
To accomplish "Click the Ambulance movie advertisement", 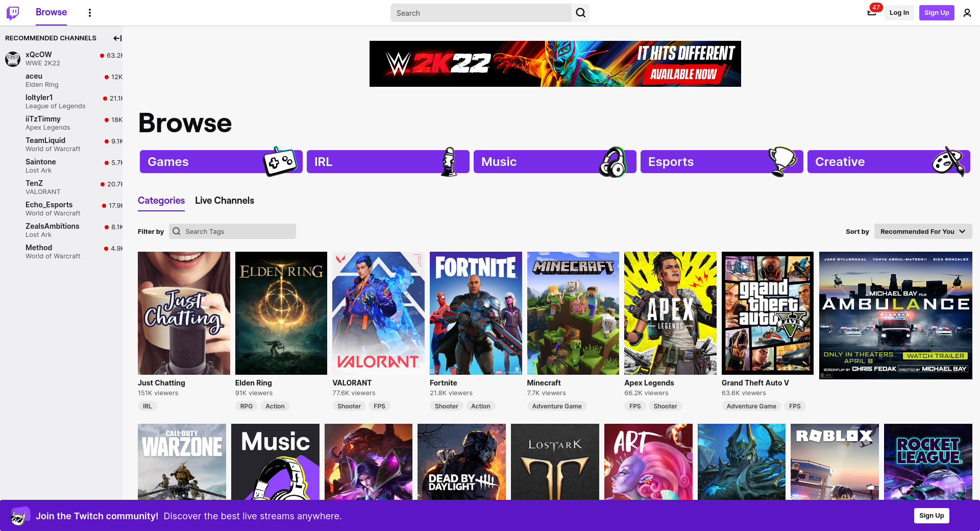I will [x=896, y=316].
